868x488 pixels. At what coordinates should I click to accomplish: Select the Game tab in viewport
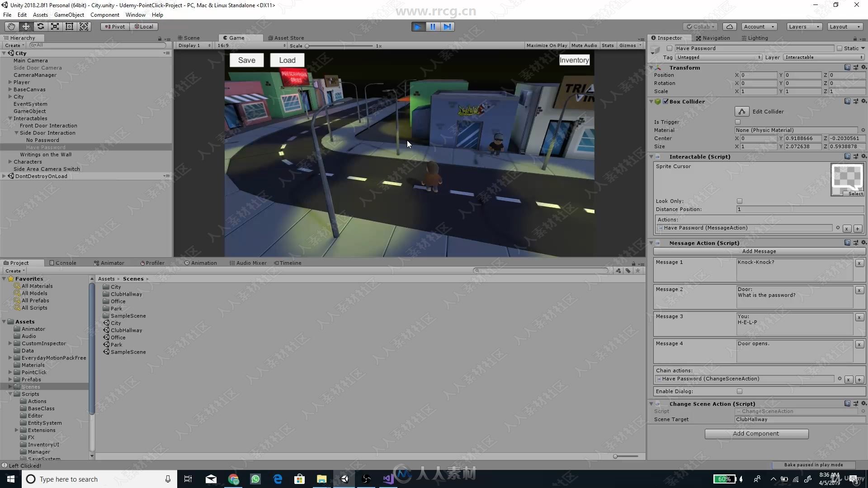pos(235,38)
